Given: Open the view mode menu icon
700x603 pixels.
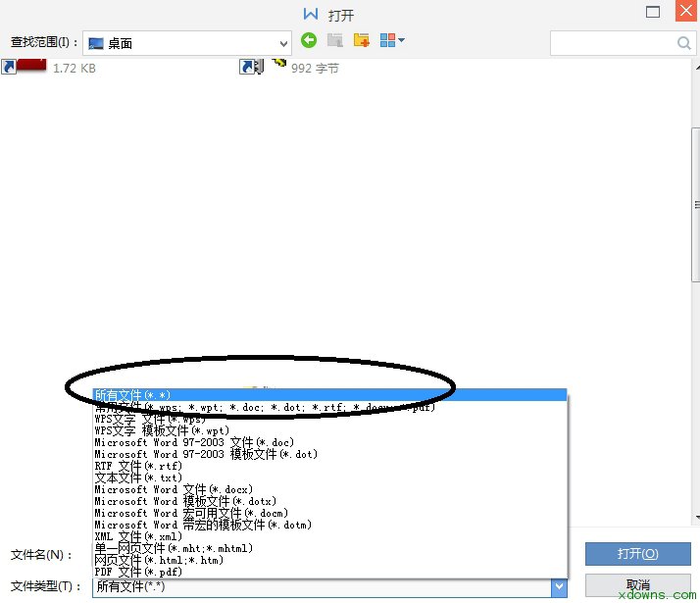Looking at the screenshot, I should point(392,40).
